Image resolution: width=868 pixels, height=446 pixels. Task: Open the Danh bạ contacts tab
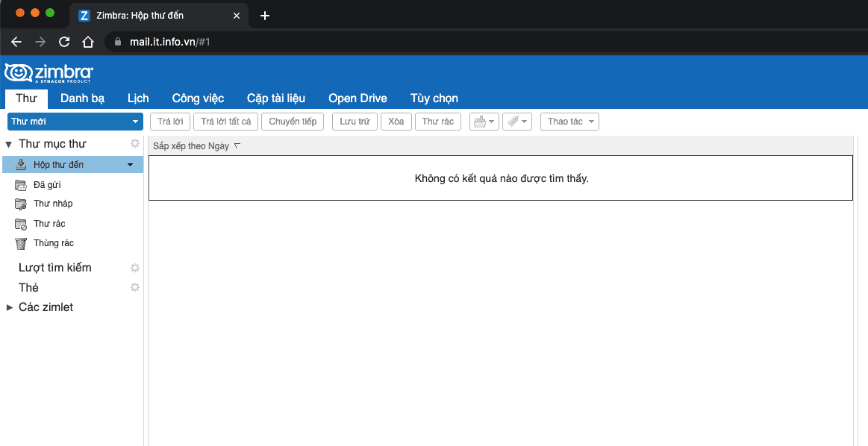click(x=82, y=98)
